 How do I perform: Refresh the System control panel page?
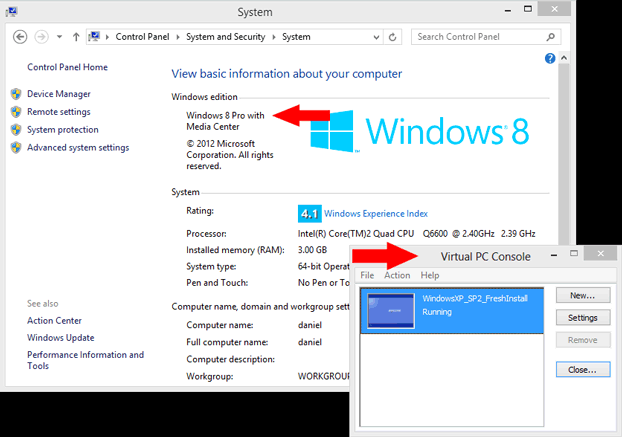[x=392, y=37]
